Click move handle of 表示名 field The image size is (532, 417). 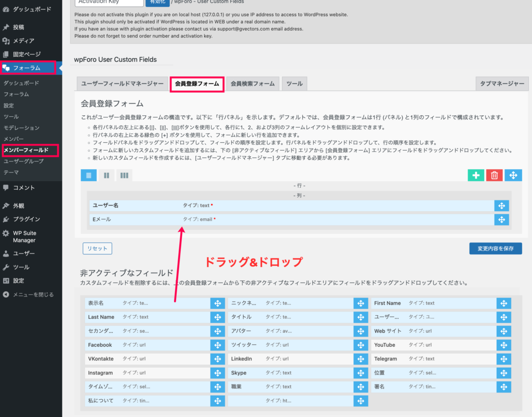pos(218,303)
